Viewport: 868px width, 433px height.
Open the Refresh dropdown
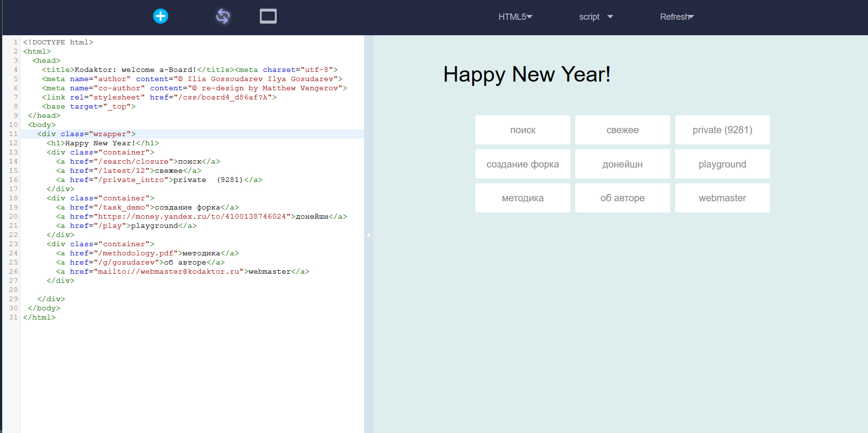677,17
